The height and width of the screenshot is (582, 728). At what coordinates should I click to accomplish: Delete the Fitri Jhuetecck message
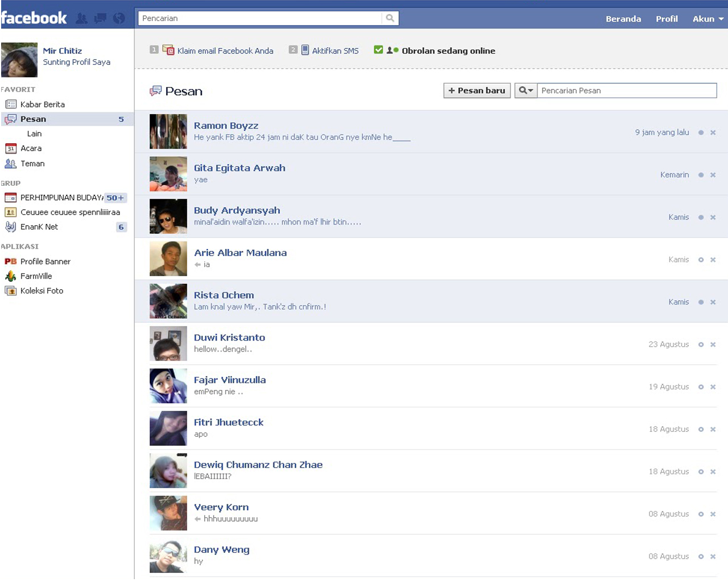point(713,429)
